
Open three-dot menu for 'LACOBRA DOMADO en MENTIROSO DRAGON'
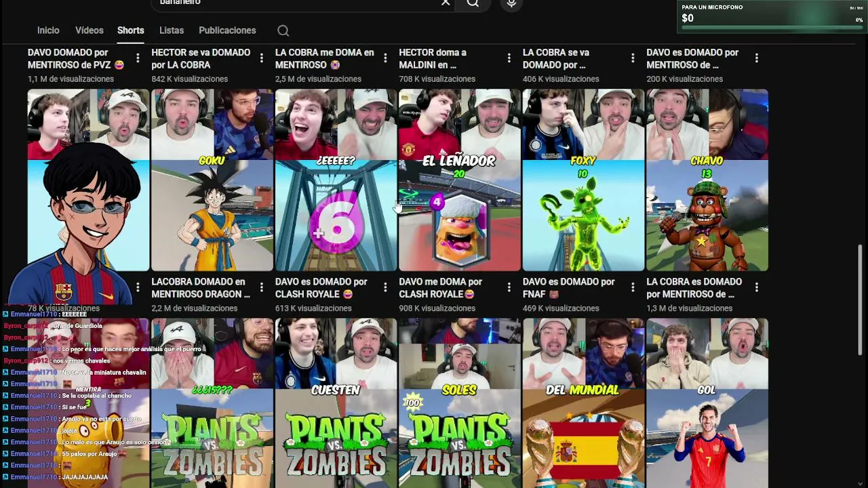[x=261, y=288]
